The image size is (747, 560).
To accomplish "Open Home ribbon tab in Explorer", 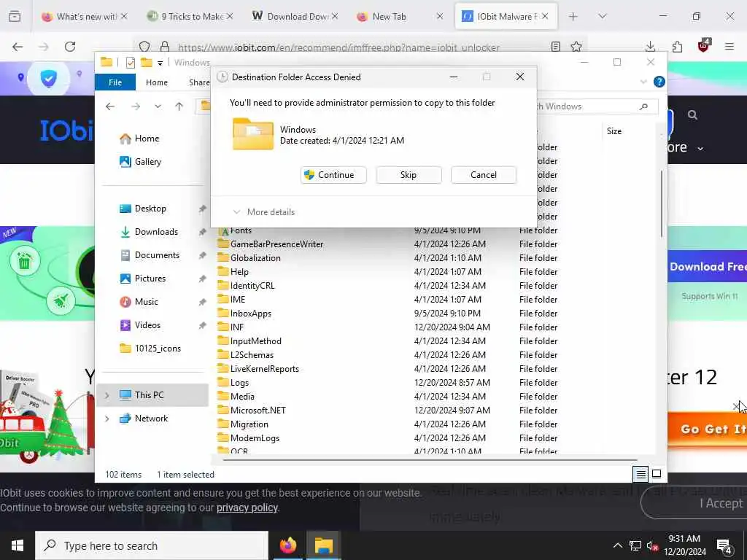I will click(x=157, y=82).
